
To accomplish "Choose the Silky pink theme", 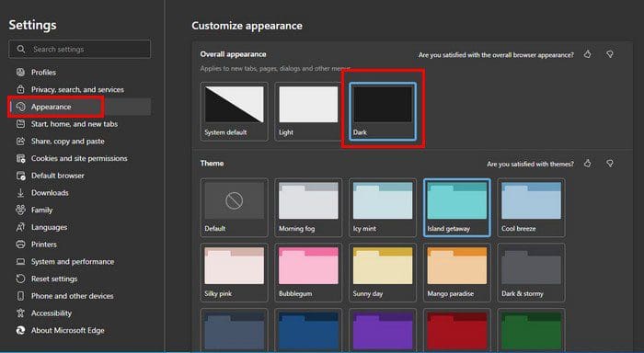I will (x=234, y=272).
